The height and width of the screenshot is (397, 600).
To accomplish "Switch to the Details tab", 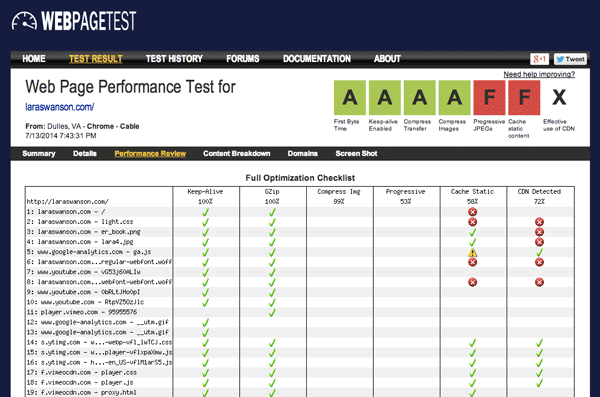I will coord(85,154).
